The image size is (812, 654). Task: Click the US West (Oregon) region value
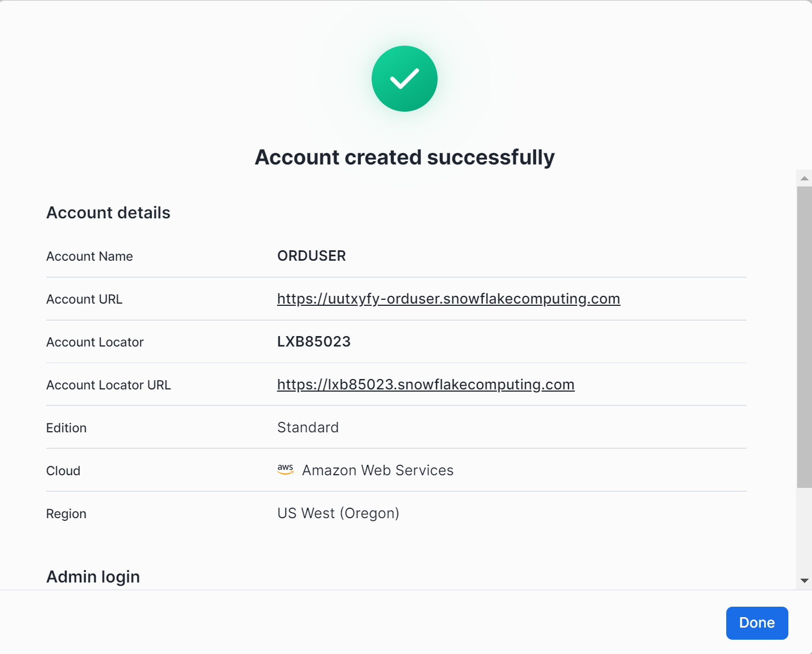tap(338, 513)
